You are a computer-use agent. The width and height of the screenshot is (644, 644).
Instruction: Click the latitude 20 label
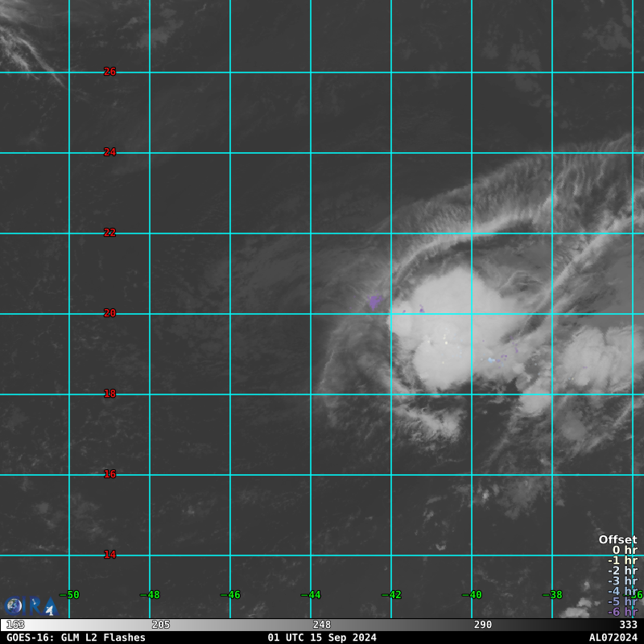click(109, 313)
